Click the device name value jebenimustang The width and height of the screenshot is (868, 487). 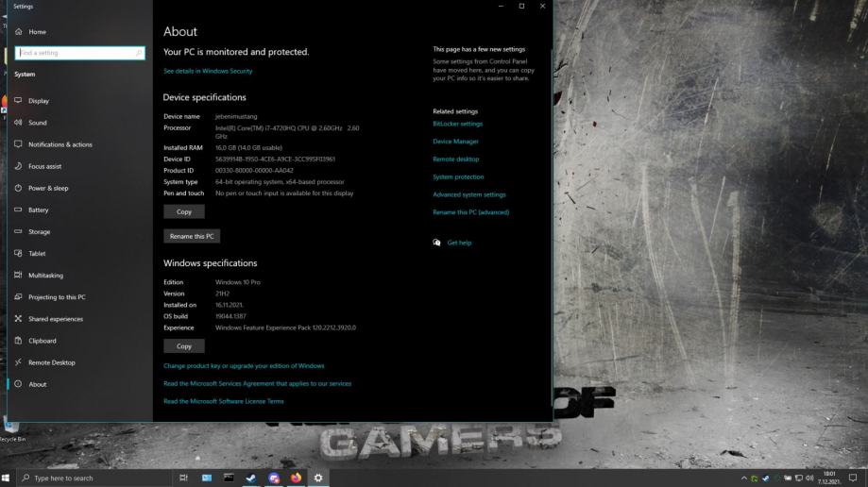pyautogui.click(x=236, y=116)
